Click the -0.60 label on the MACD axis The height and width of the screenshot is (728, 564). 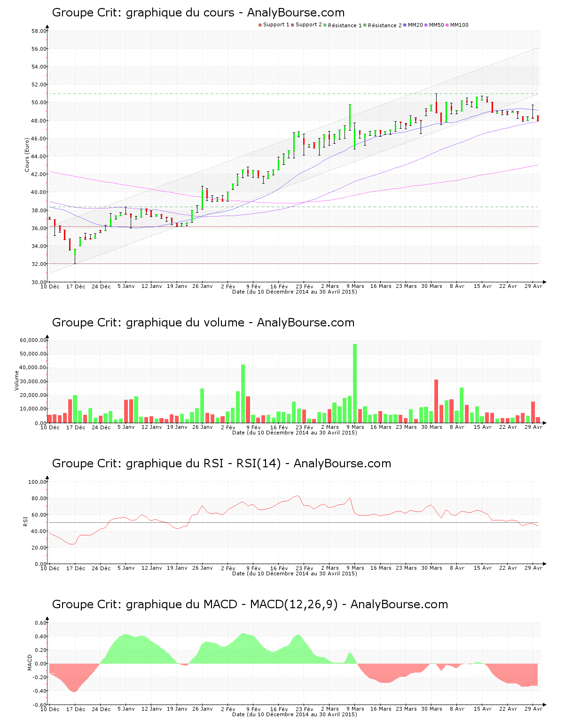pyautogui.click(x=39, y=705)
